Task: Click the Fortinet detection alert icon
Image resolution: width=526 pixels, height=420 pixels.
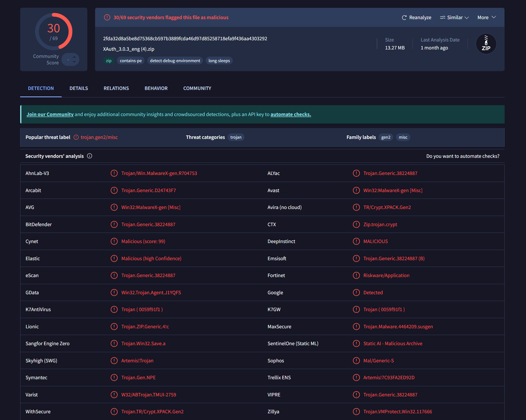Action: pos(356,275)
